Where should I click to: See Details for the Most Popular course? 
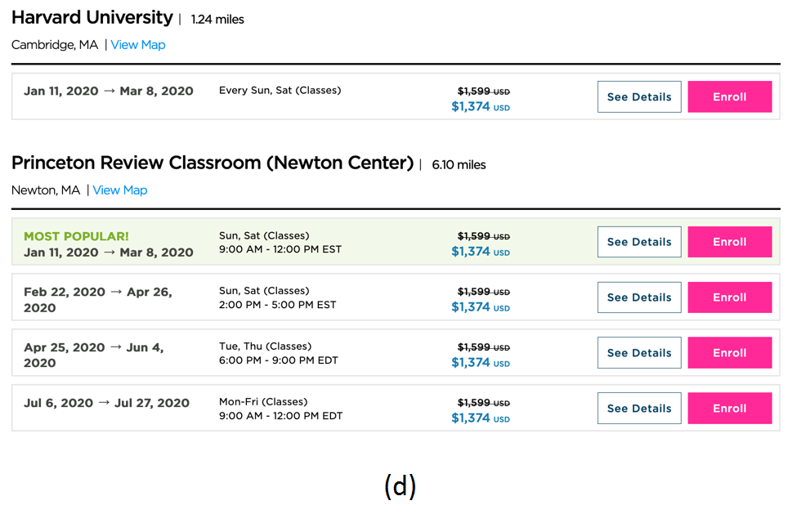click(x=638, y=242)
